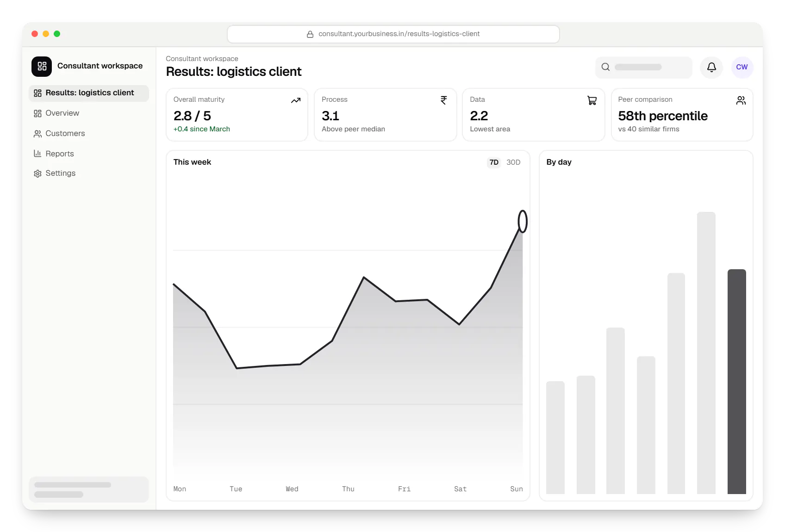Select the Sun data point marker on chart
The height and width of the screenshot is (532, 785).
(x=523, y=222)
